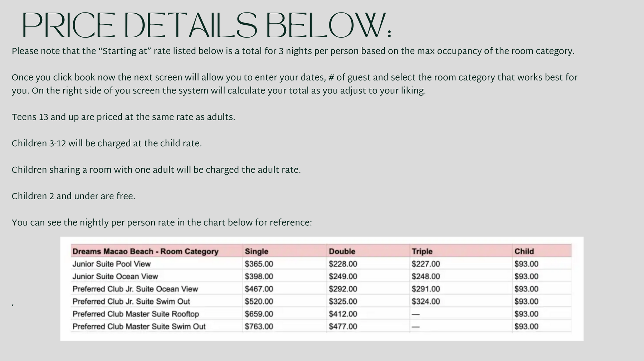This screenshot has height=361, width=644.
Task: Click the $324.00 triple rate cell
Action: (425, 301)
